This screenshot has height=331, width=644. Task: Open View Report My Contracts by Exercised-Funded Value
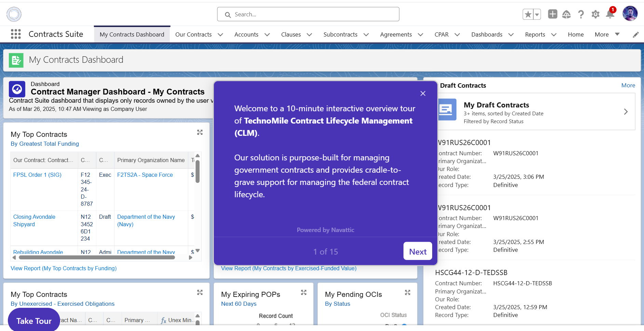(289, 268)
